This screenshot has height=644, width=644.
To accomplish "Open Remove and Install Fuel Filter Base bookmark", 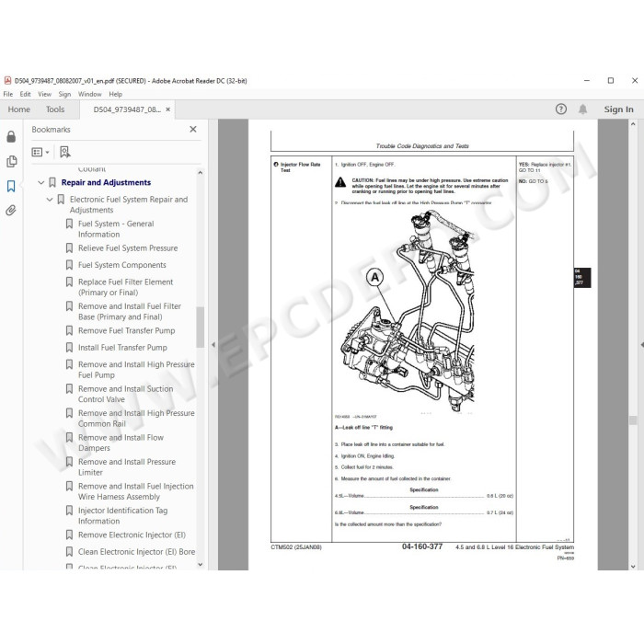I will click(130, 311).
